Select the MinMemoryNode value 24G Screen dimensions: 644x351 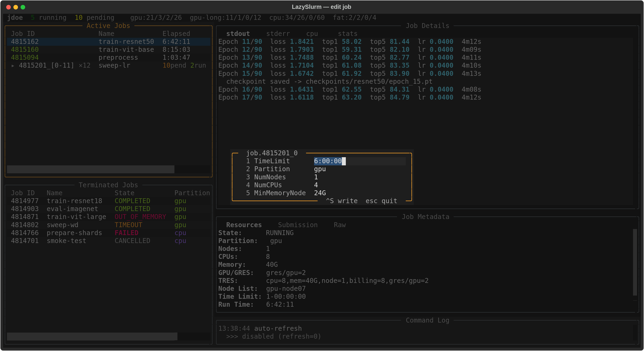point(320,193)
